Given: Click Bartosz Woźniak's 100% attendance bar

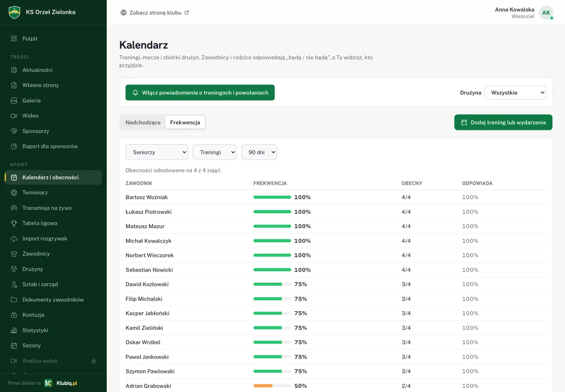Looking at the screenshot, I should click(272, 197).
